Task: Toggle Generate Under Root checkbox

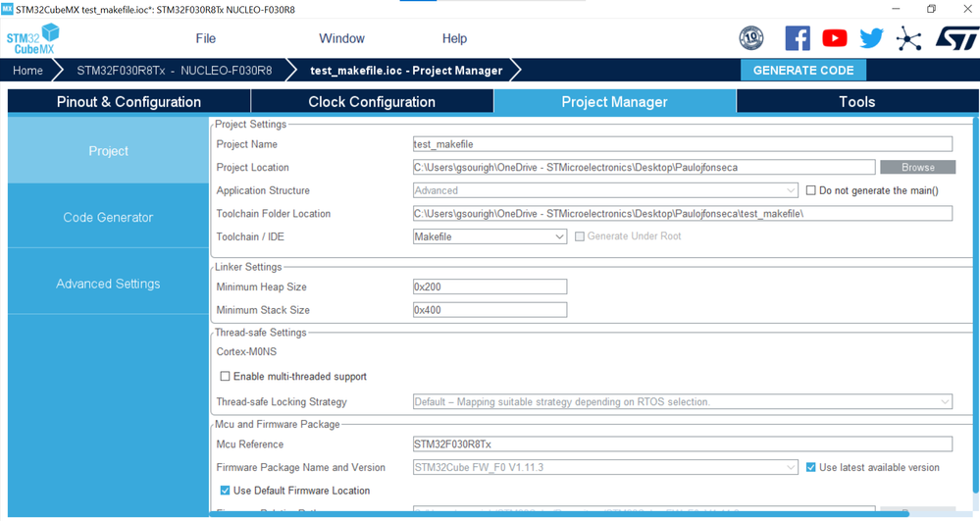Action: [x=580, y=236]
